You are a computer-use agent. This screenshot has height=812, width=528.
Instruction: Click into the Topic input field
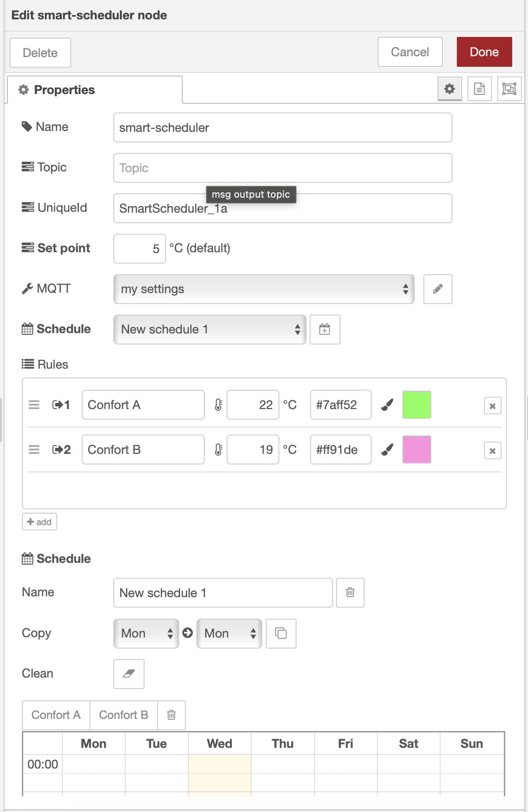282,168
